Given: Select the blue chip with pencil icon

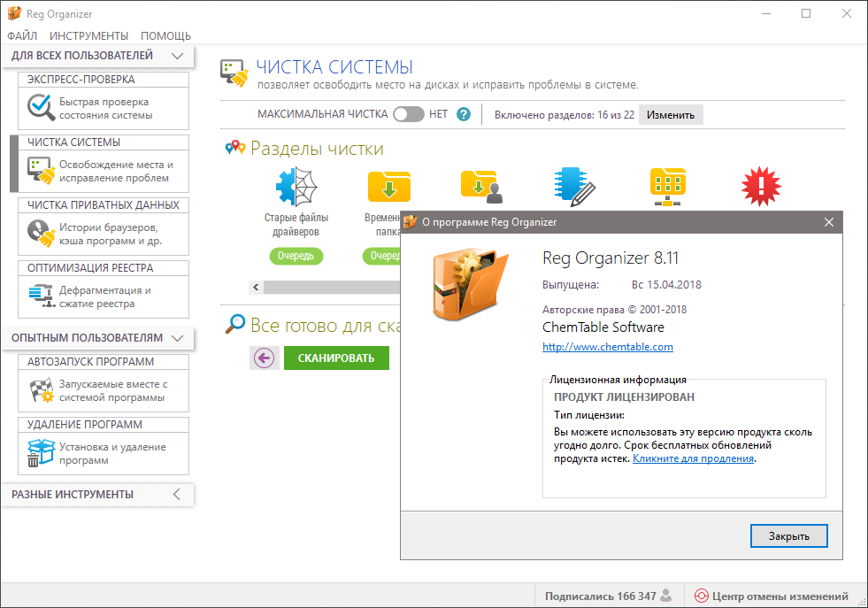Looking at the screenshot, I should [x=574, y=187].
